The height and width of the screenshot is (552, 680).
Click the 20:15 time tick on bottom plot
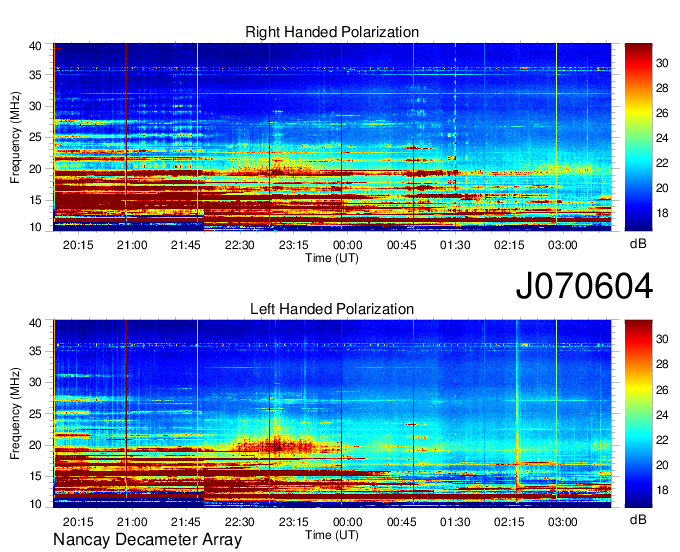coord(78,522)
